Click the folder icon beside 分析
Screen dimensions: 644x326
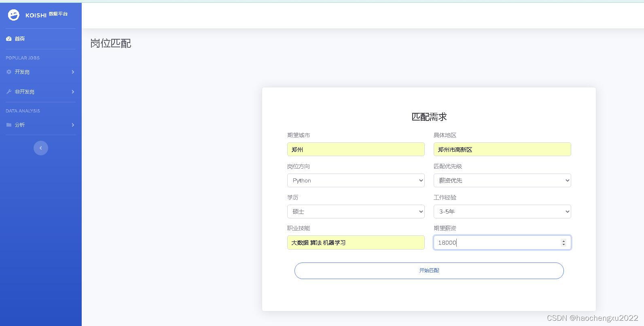[x=9, y=125]
